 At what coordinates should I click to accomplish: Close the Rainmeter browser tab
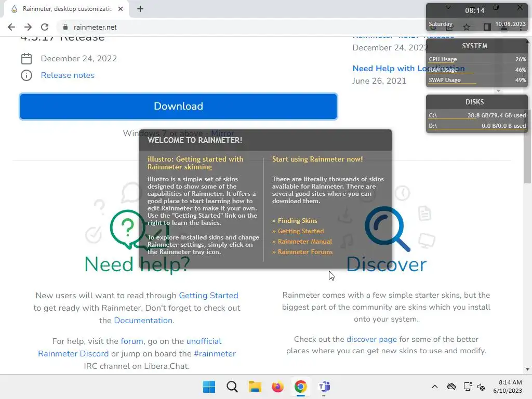(x=121, y=9)
